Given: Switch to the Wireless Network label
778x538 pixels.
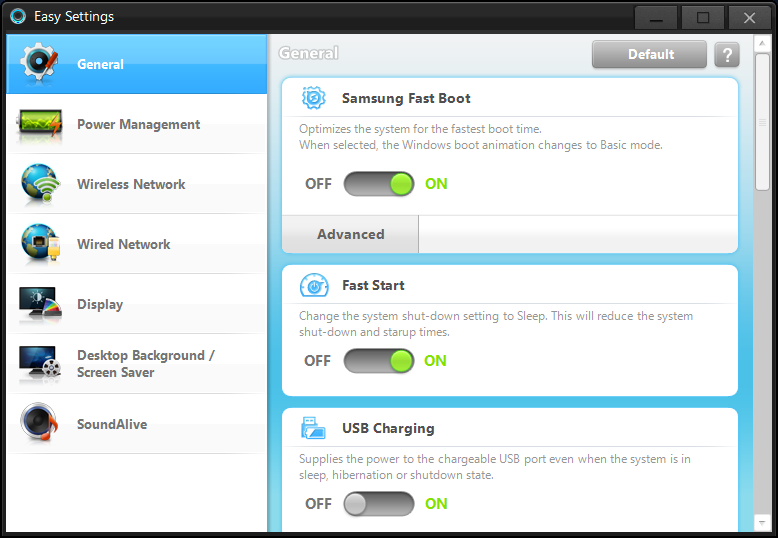Looking at the screenshot, I should tap(131, 184).
